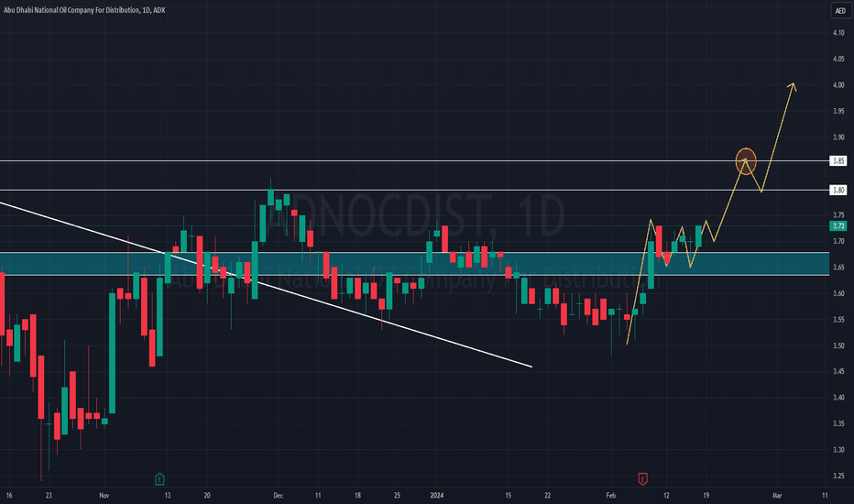Select the teal support zone rectangle

click(414, 264)
